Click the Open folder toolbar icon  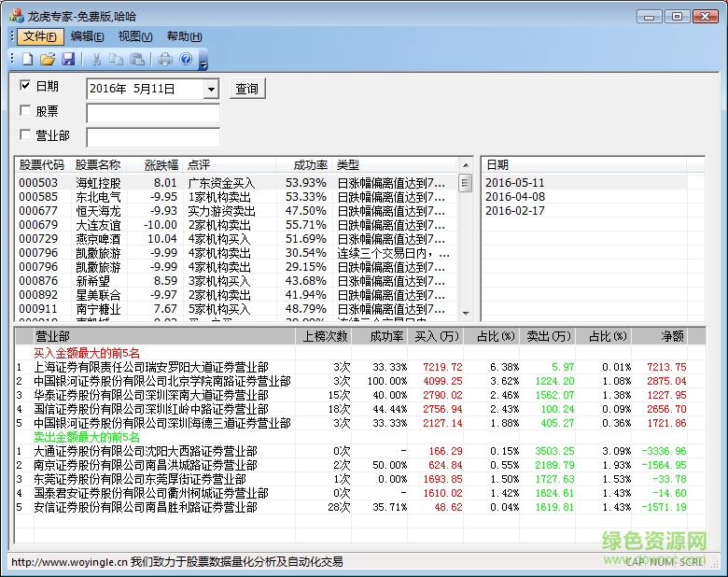coord(48,60)
